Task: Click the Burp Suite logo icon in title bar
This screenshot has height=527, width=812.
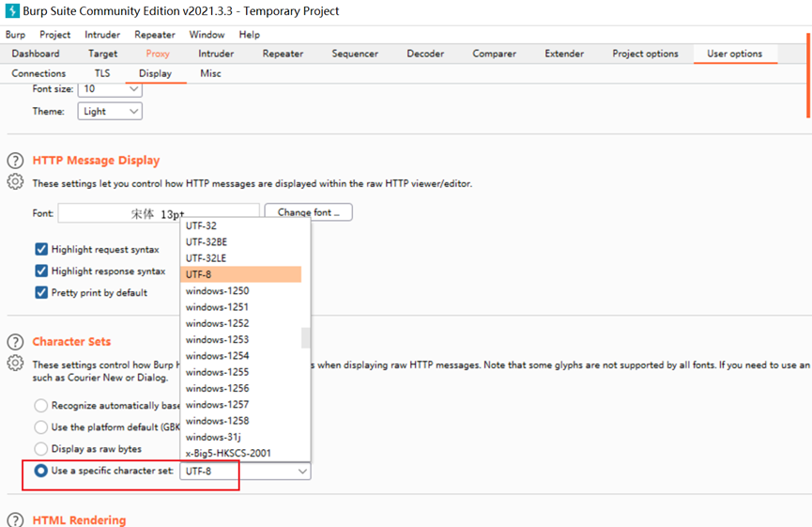Action: coord(12,11)
